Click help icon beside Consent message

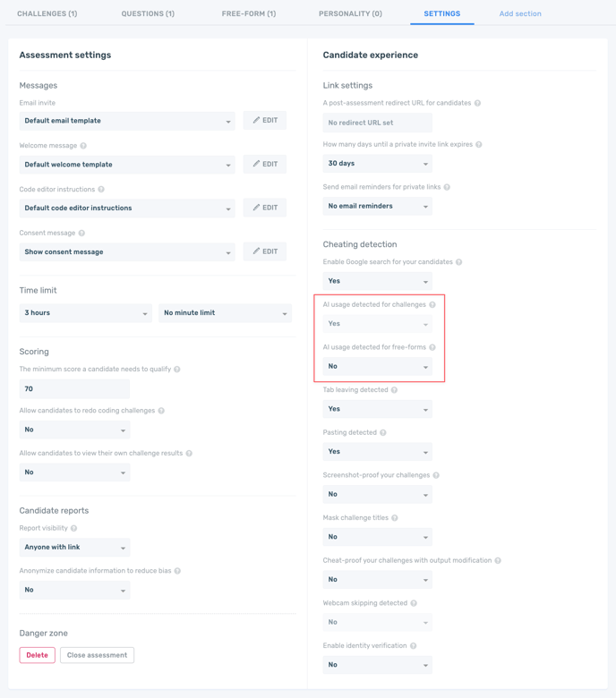[x=81, y=234]
